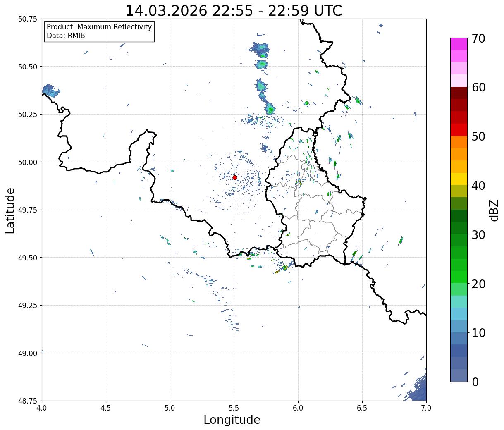504x430 pixels.
Task: Click the 6.0 longitude tick label
Action: tap(298, 408)
